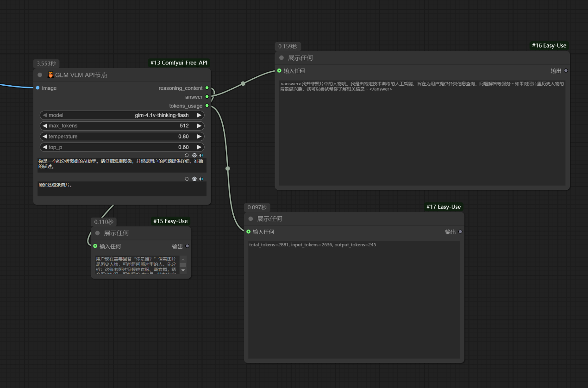This screenshot has height=388, width=588.
Task: Click the output port on node #16
Action: [x=566, y=71]
